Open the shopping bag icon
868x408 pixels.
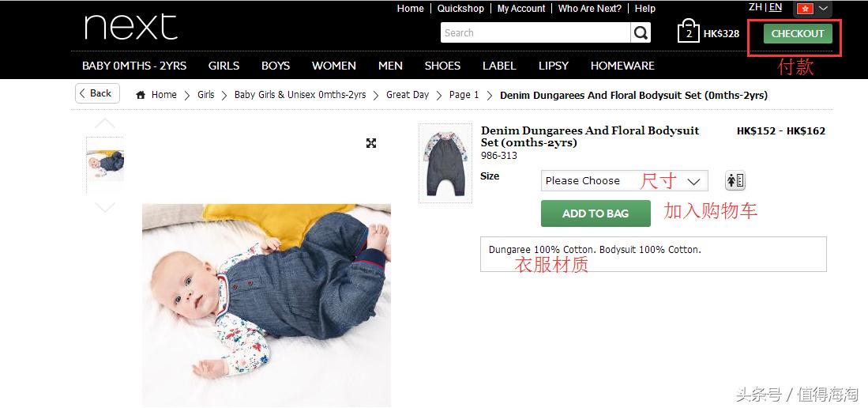point(688,31)
